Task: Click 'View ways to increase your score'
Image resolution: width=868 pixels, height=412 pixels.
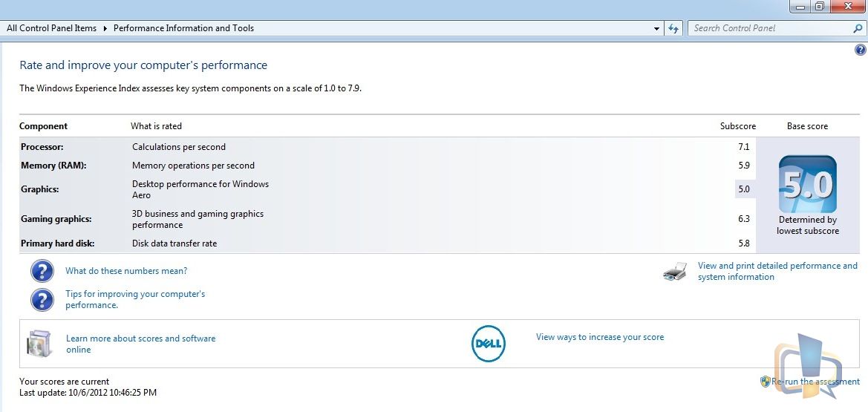Action: pyautogui.click(x=600, y=337)
